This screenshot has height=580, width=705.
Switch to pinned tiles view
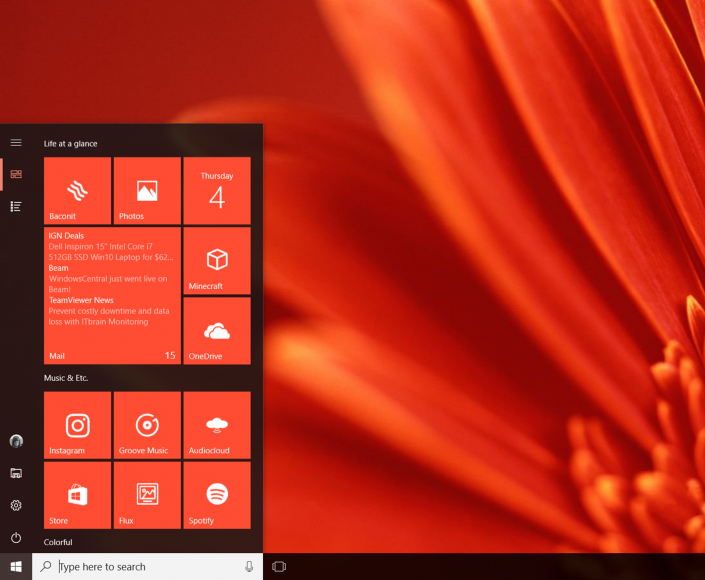tap(16, 174)
